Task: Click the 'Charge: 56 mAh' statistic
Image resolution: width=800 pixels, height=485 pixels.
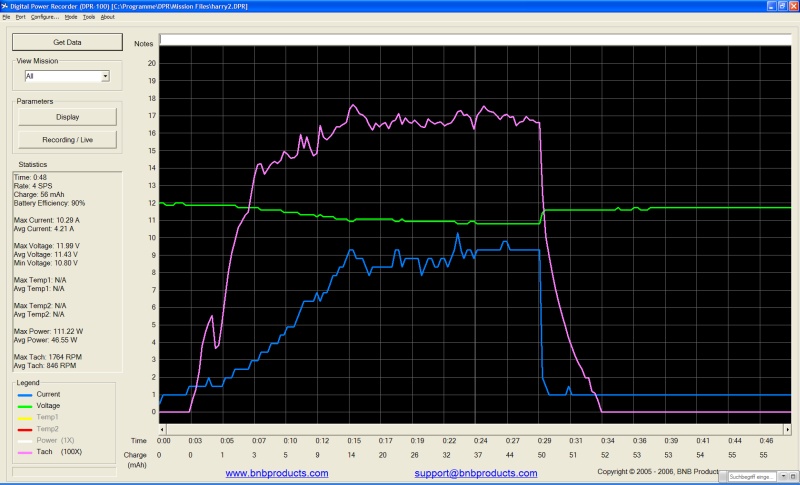Action: pos(39,195)
